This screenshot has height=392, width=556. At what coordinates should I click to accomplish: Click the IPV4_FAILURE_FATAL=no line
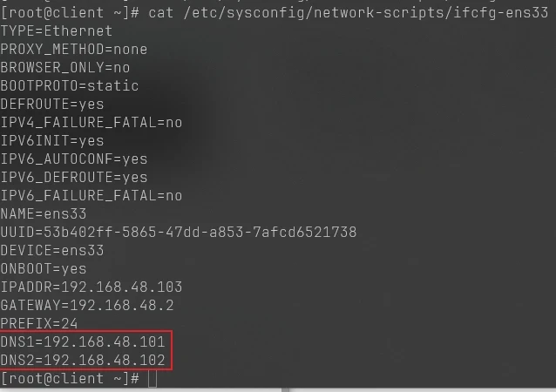pyautogui.click(x=91, y=122)
